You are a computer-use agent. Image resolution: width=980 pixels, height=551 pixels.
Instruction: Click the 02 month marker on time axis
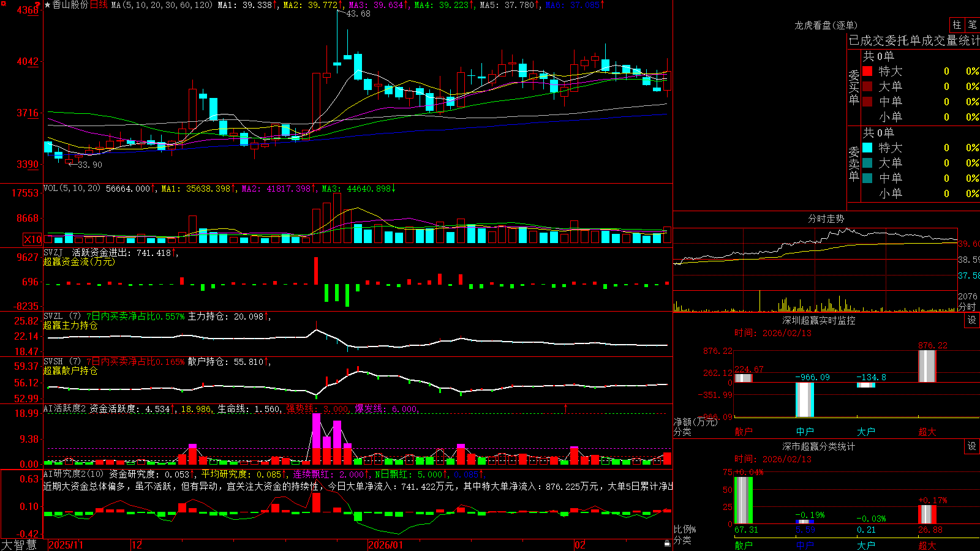point(580,545)
